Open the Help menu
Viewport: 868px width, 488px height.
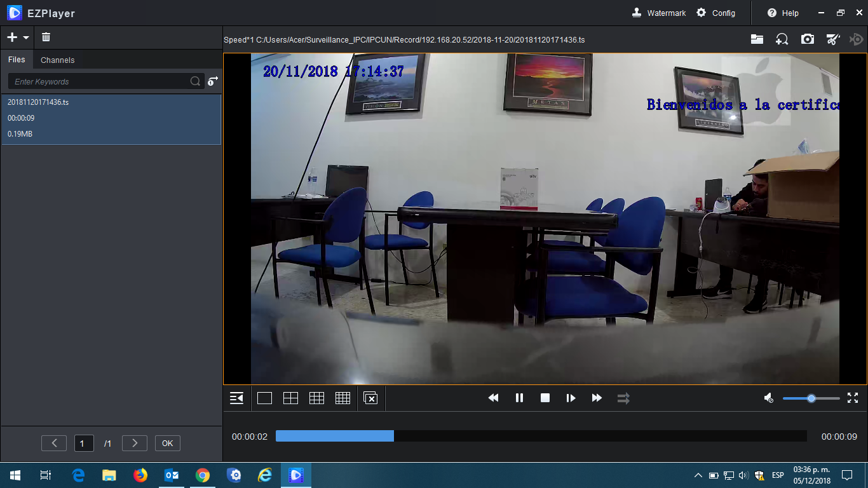[781, 13]
